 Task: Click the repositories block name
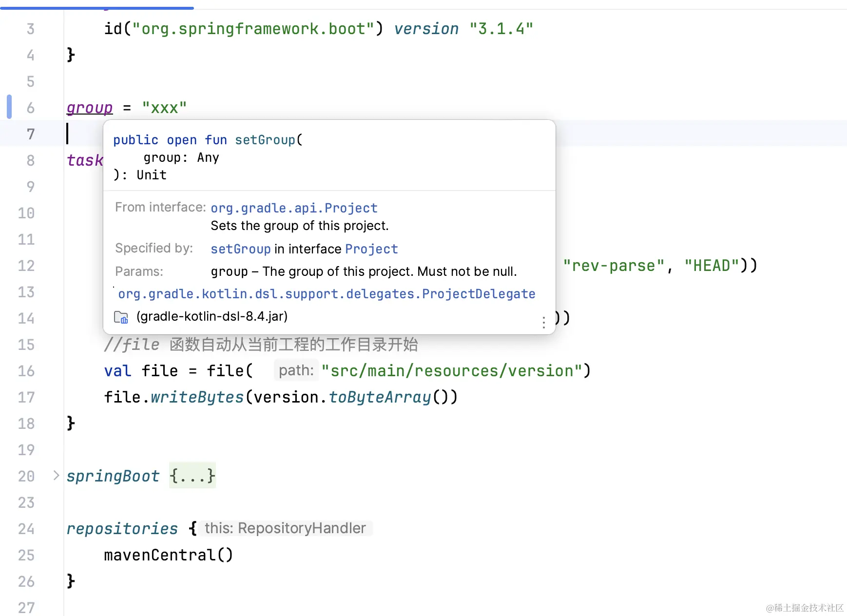pos(122,529)
